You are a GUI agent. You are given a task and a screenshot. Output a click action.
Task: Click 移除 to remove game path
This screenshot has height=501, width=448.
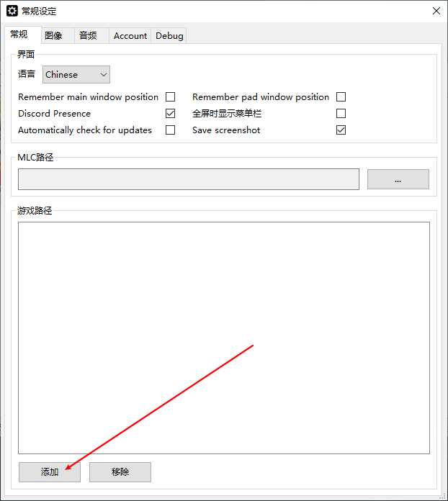pyautogui.click(x=120, y=472)
